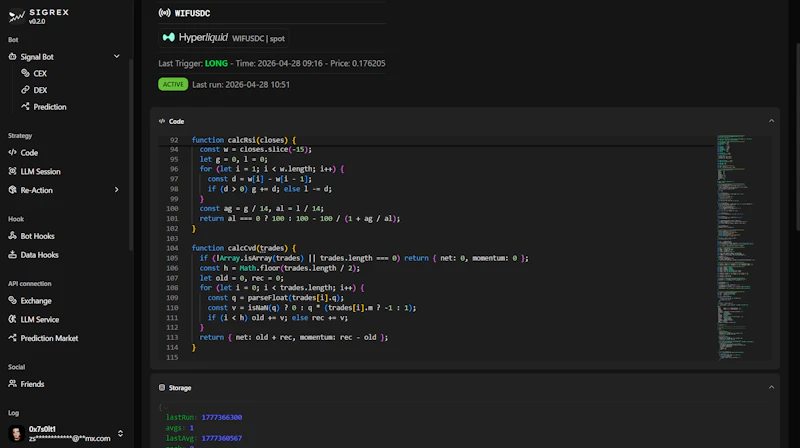Click the Re-Action icon
Viewport: 800px width, 448px height.
[x=12, y=190]
